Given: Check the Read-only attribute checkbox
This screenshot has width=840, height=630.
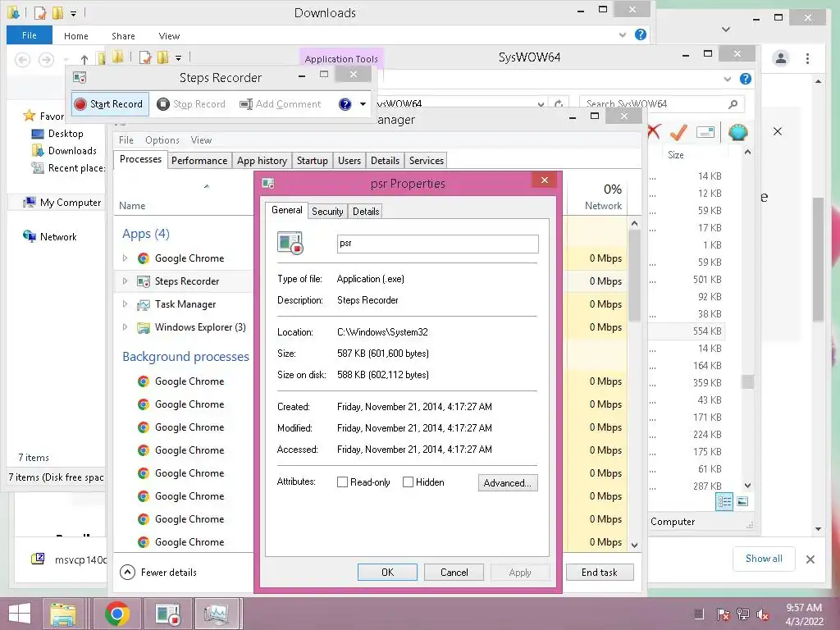Looking at the screenshot, I should coord(342,482).
